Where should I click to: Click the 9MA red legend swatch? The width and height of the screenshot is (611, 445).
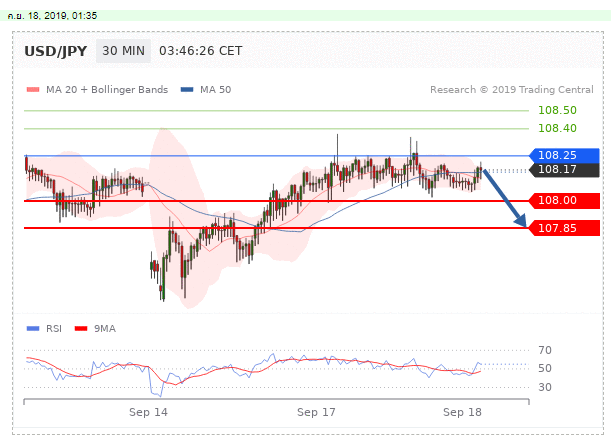click(x=81, y=328)
